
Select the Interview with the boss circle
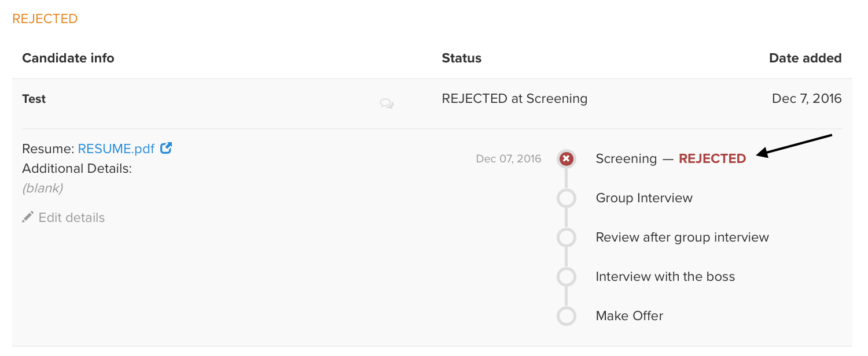(x=567, y=277)
